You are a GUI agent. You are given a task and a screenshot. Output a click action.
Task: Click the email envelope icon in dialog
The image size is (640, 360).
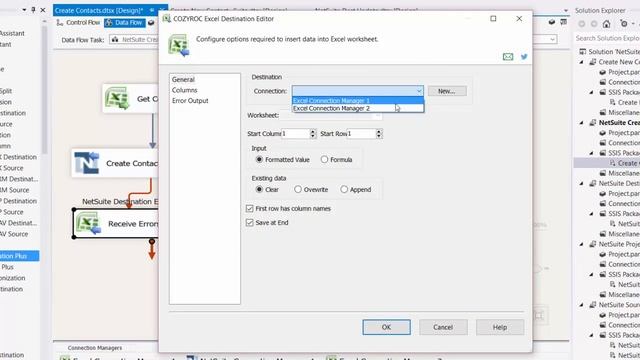(508, 57)
